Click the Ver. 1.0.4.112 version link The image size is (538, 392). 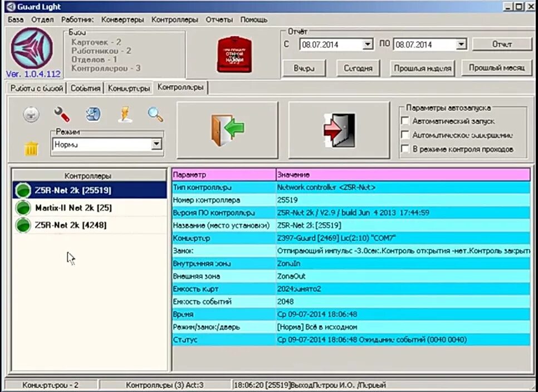point(33,73)
